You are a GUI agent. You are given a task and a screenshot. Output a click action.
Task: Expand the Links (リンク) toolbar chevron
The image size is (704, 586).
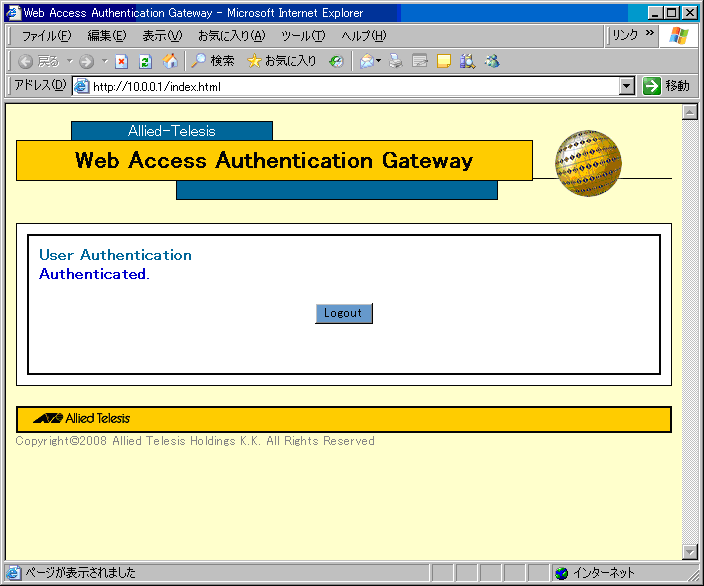click(649, 33)
